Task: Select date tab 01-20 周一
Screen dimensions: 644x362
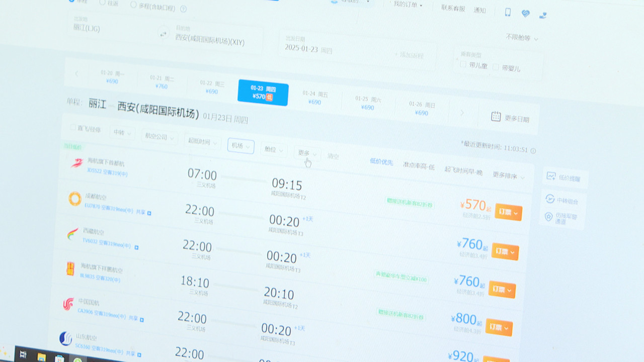Action: pos(112,77)
